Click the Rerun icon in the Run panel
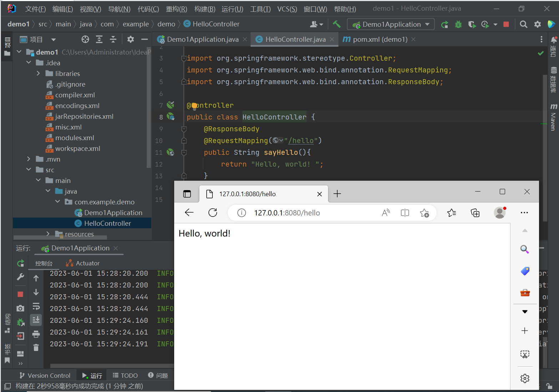 coord(20,263)
